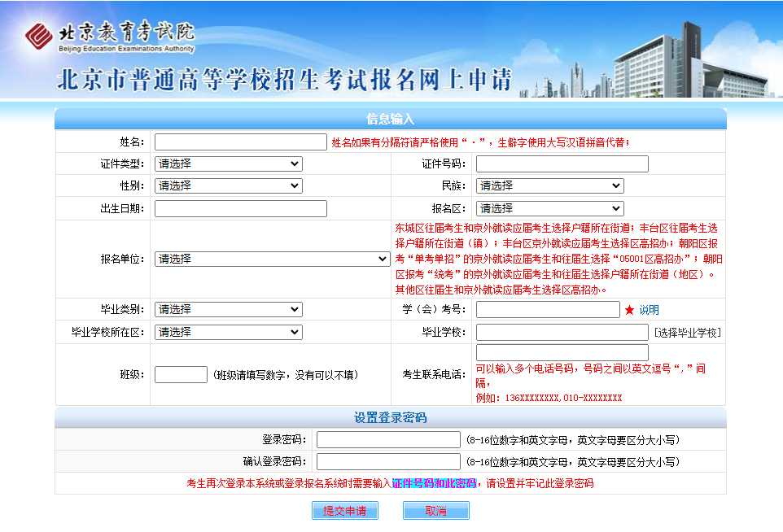Open the 说明 link
Screen dimensions: 783x532
[649, 310]
